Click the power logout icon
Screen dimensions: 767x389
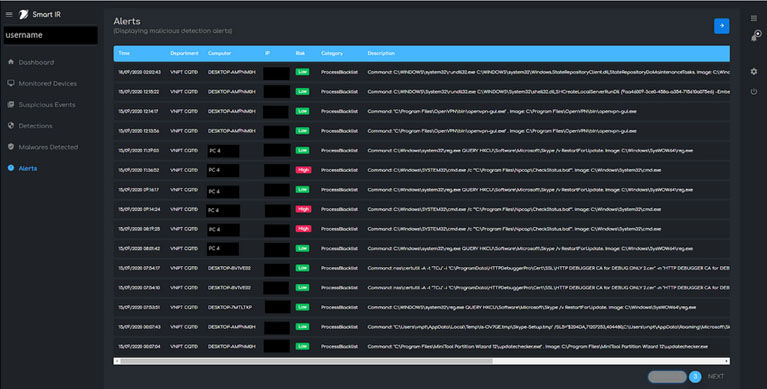(754, 92)
